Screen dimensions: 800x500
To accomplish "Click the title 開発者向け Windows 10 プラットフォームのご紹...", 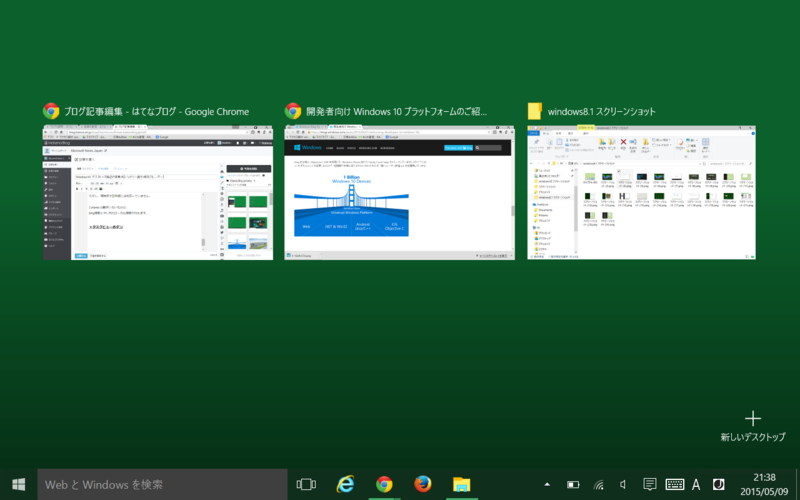I will click(x=396, y=112).
